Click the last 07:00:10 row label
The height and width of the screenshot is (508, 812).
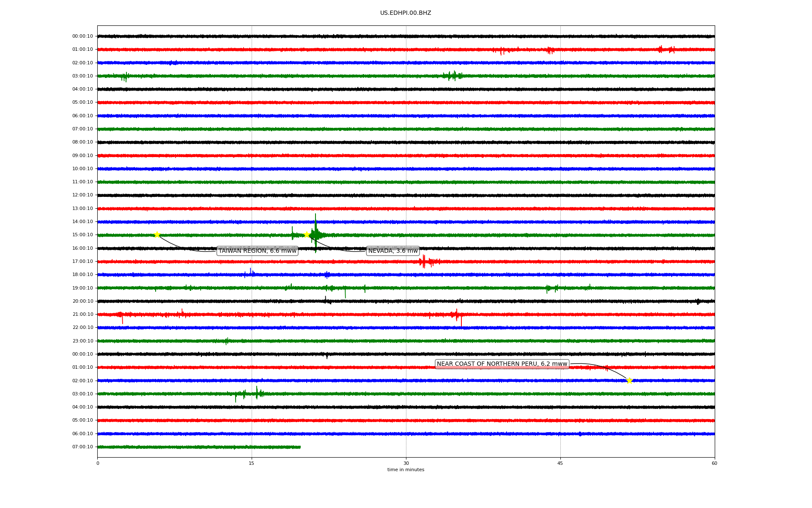pos(82,447)
